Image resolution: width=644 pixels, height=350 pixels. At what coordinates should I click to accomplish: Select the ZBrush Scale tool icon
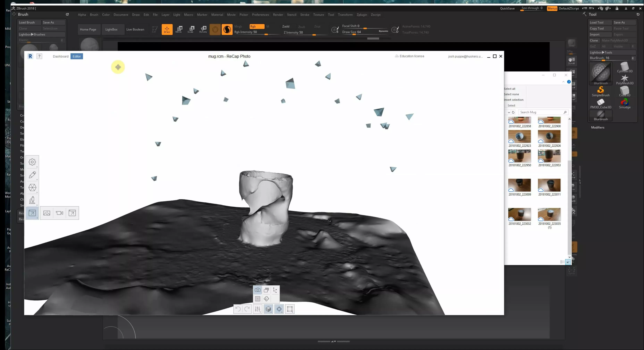click(x=191, y=29)
